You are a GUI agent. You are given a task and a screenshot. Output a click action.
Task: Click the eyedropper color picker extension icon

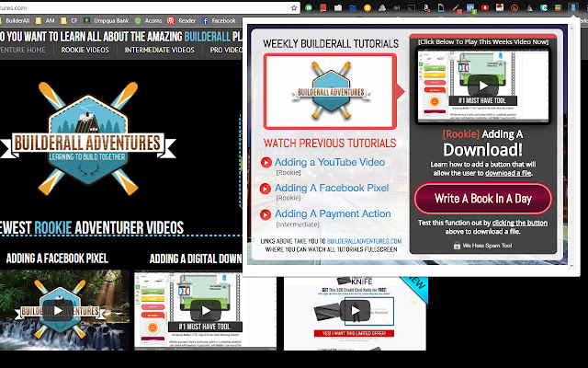(456, 7)
